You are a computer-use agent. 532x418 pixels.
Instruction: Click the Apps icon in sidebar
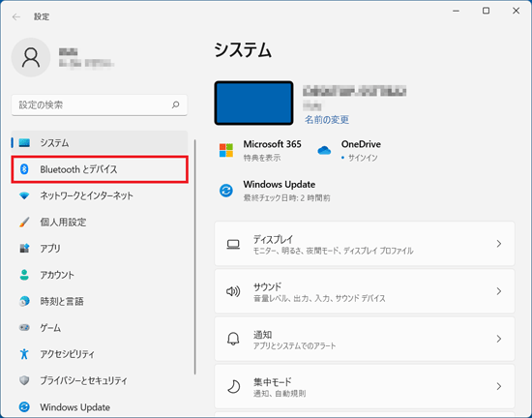pyautogui.click(x=24, y=249)
